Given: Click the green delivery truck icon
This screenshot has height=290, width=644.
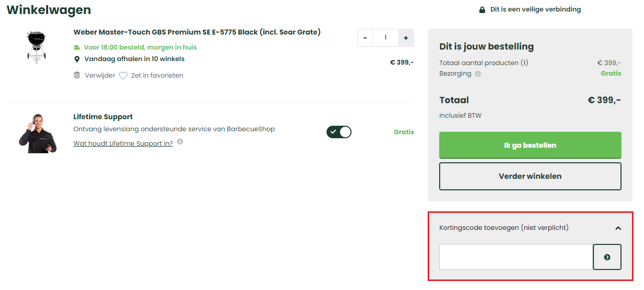Looking at the screenshot, I should click(x=77, y=47).
